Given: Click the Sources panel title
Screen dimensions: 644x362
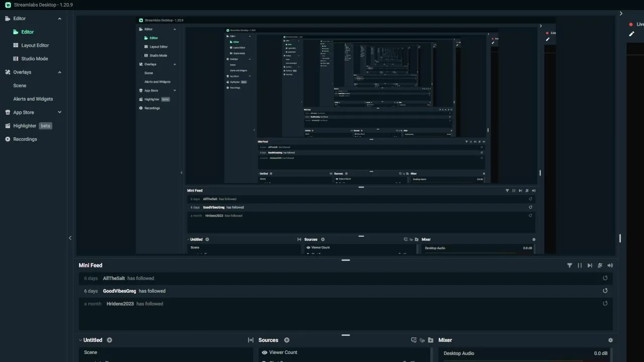Looking at the screenshot, I should coord(268,340).
